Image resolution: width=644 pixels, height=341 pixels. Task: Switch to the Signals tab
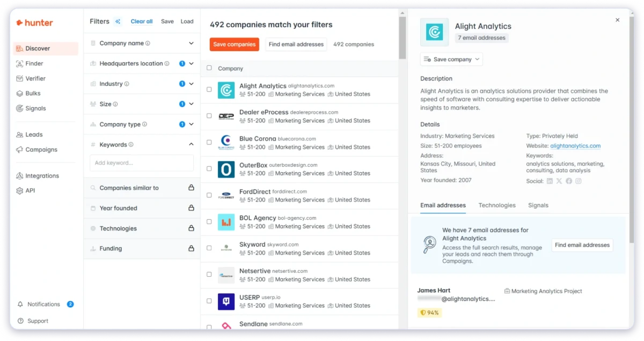click(538, 205)
